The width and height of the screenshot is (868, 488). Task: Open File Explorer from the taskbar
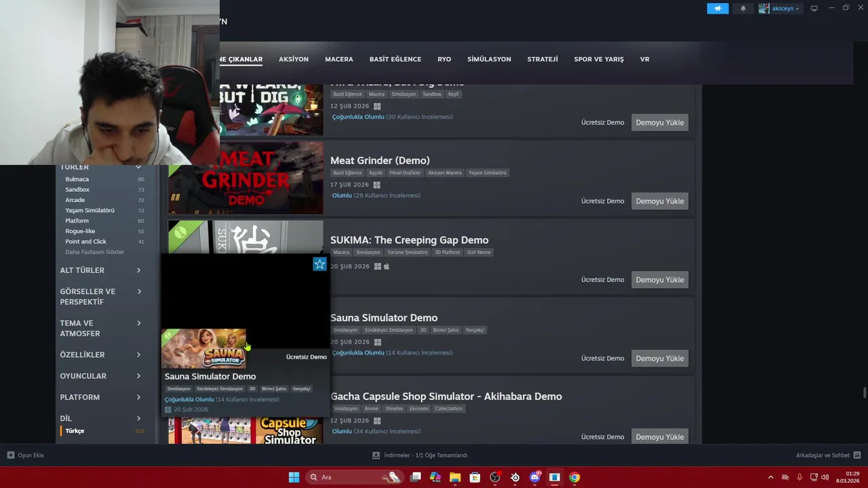(x=455, y=477)
